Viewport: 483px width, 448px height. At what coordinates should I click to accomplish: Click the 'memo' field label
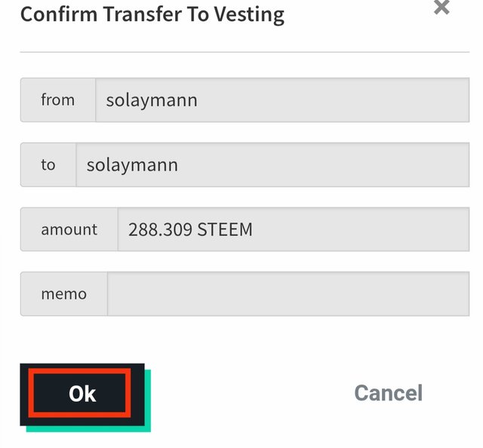64,294
